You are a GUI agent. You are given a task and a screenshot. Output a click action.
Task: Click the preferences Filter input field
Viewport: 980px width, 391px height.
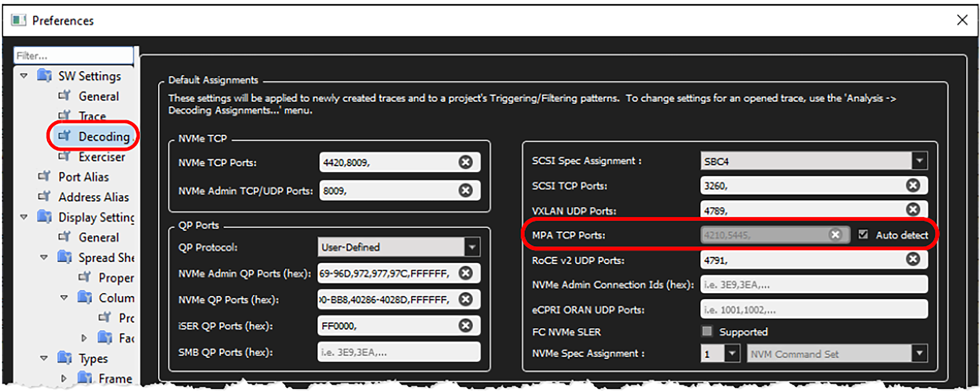pos(73,56)
